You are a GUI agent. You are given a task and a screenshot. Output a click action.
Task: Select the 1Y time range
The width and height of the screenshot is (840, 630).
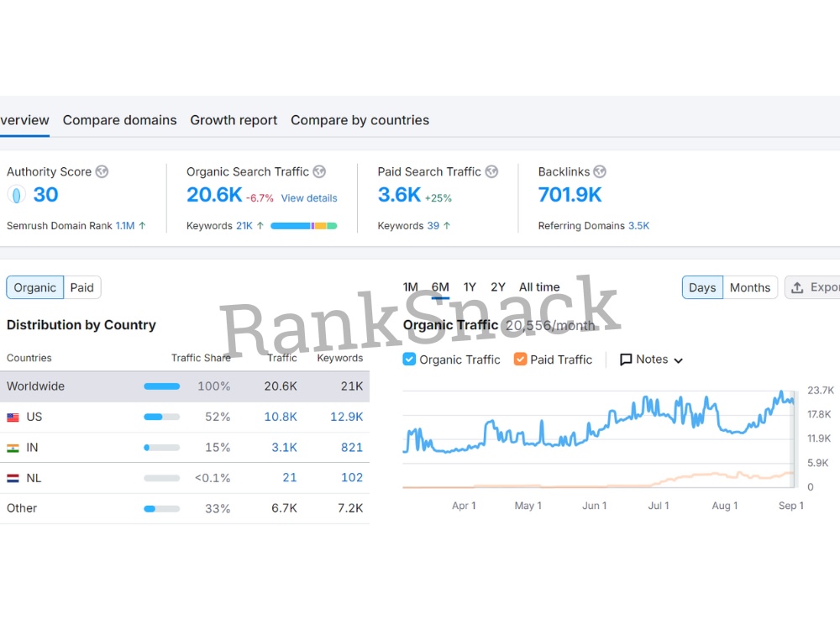[470, 287]
